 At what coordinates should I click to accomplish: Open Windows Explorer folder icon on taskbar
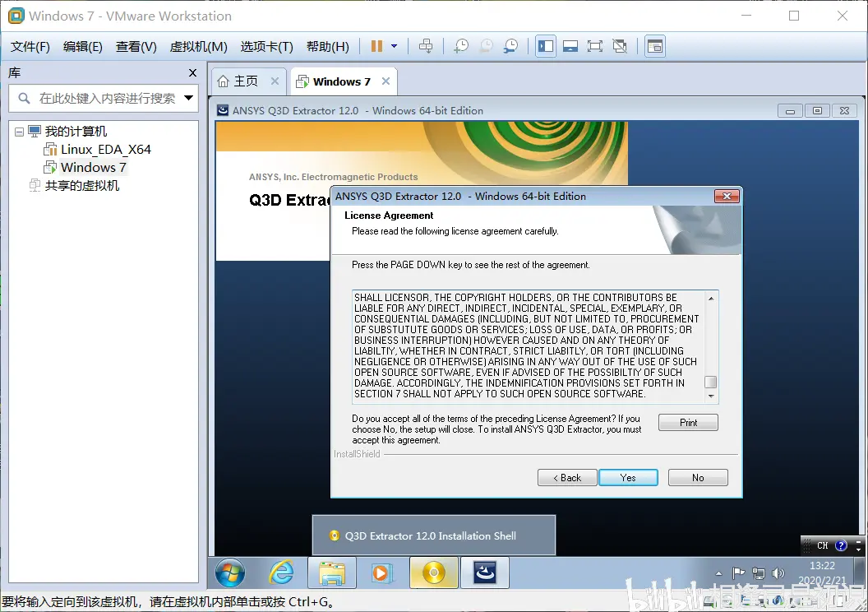332,573
